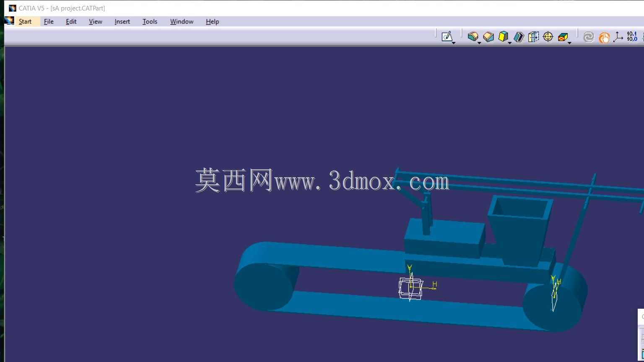
Task: Click the Mean Dimensions 10.1/10.0 icon
Action: 632,36
